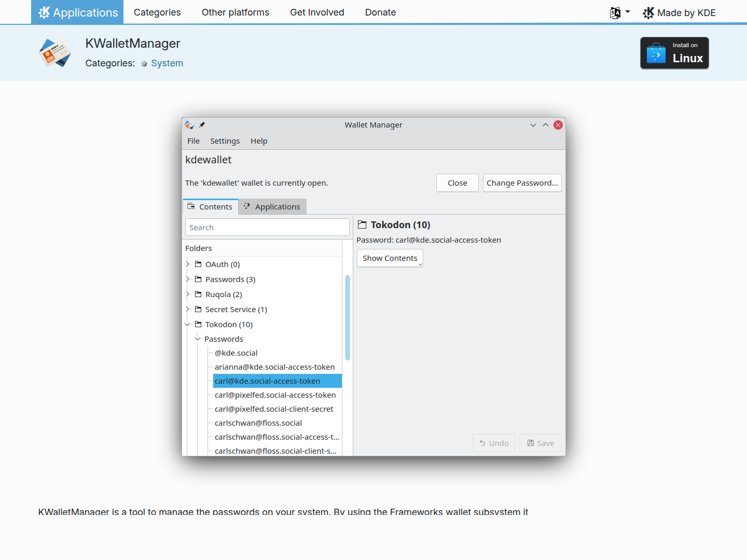Click the Close wallet button

[x=458, y=183]
